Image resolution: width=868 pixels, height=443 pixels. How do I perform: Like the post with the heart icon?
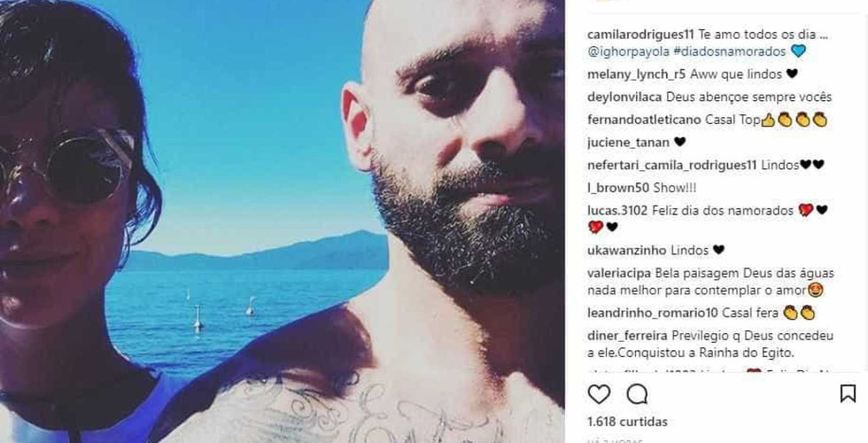[599, 394]
